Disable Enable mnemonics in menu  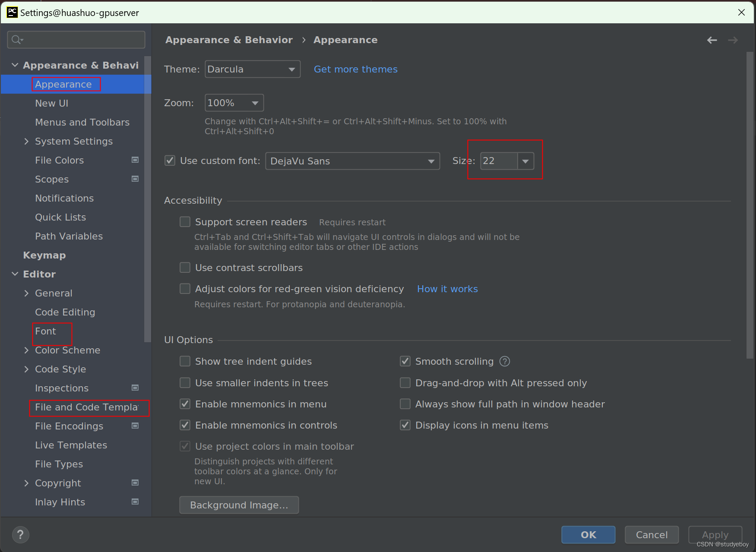pos(185,404)
